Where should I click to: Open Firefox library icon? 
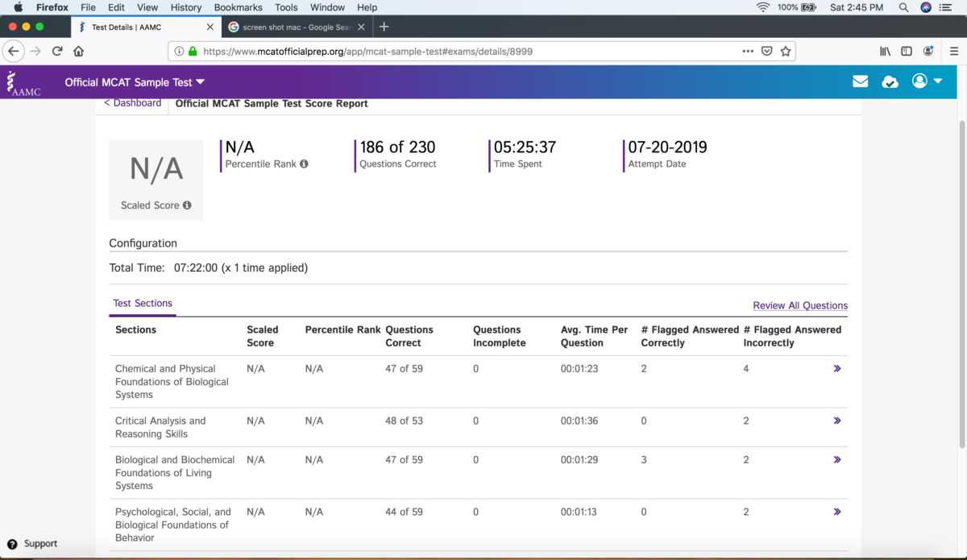point(886,51)
